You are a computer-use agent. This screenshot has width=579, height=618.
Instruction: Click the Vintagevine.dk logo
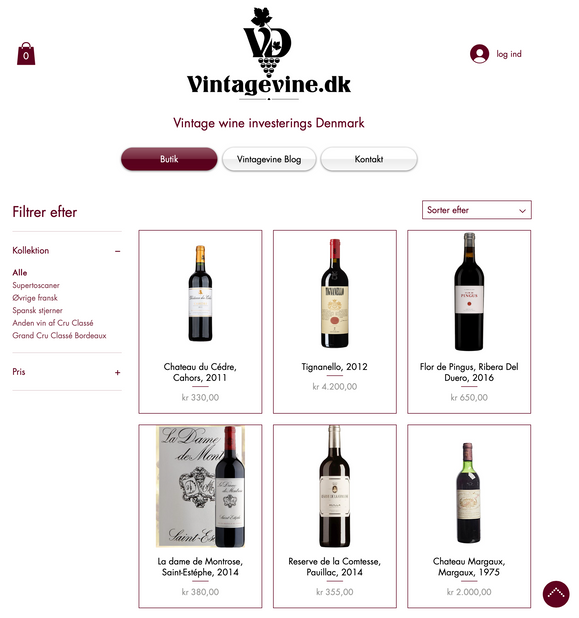(x=269, y=54)
